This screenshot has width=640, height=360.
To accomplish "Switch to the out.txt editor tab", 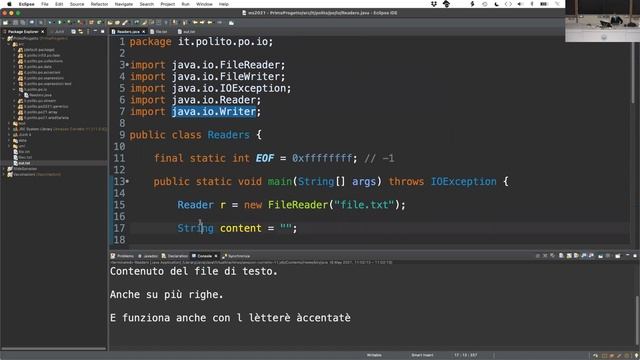I will [187, 31].
